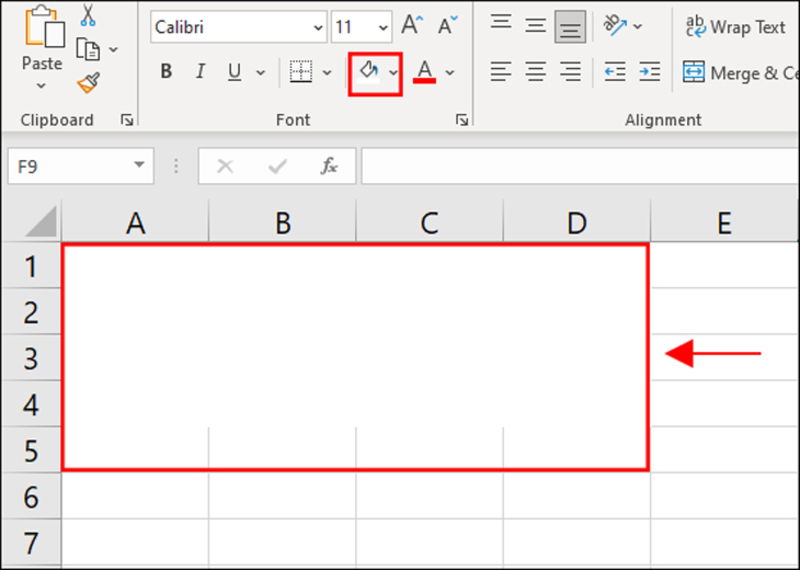
Task: Apply borders with the Borders icon
Action: point(301,71)
